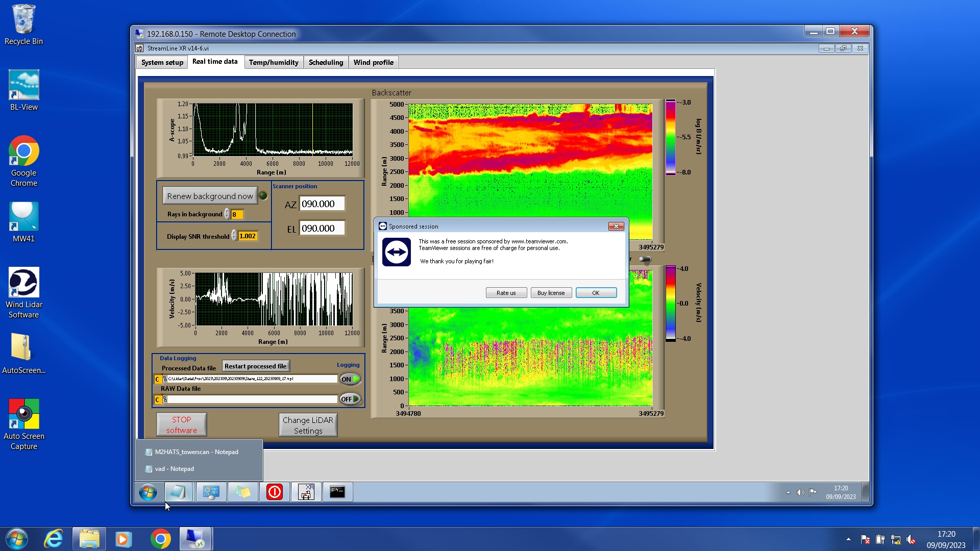Open the BL-View desktop icon
This screenshot has width=980, height=551.
[x=23, y=85]
